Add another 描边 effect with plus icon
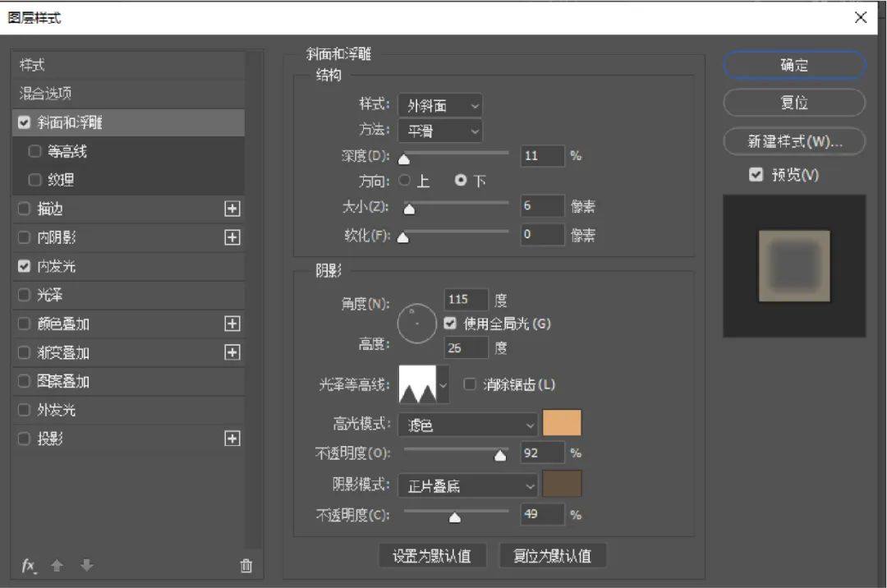The image size is (887, 588). coord(232,209)
